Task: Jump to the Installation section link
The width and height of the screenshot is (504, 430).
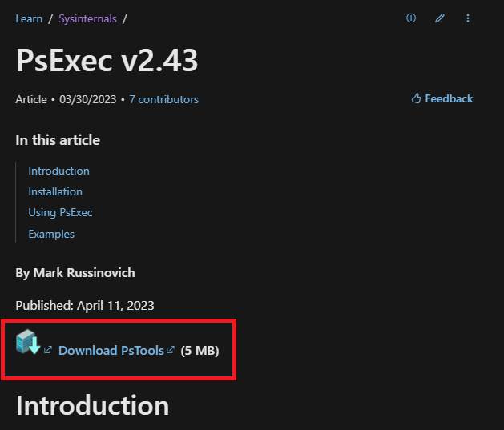Action: [x=55, y=191]
